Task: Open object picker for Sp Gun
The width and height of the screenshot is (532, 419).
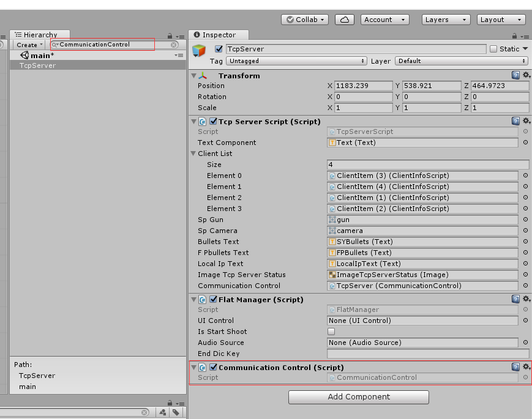Action: coord(525,220)
